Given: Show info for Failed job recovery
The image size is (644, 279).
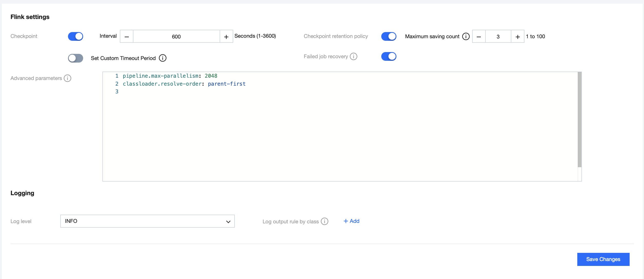Looking at the screenshot, I should (x=354, y=56).
